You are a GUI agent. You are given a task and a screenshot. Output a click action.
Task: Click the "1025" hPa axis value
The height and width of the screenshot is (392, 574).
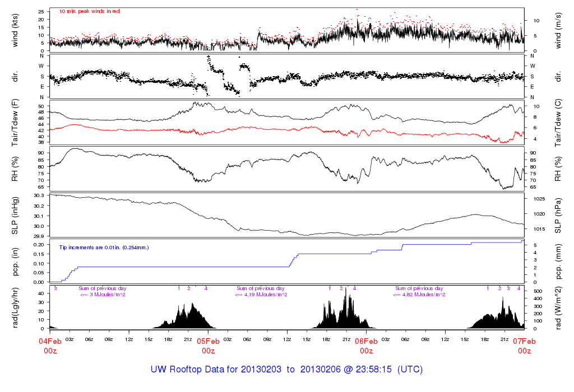tap(539, 199)
